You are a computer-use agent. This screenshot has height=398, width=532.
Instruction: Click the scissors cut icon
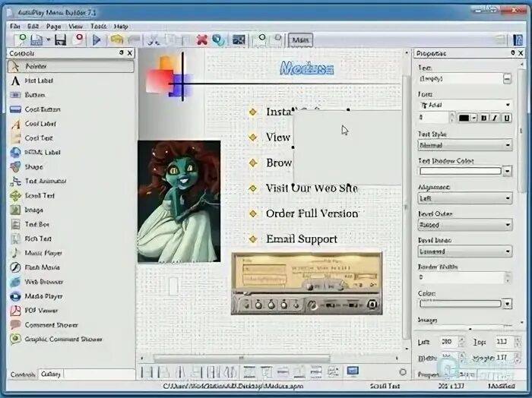pyautogui.click(x=154, y=40)
